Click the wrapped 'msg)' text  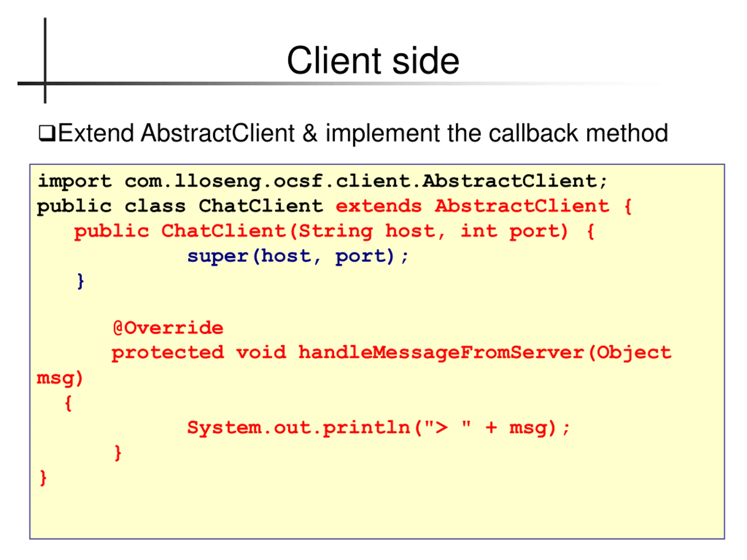[x=60, y=378]
